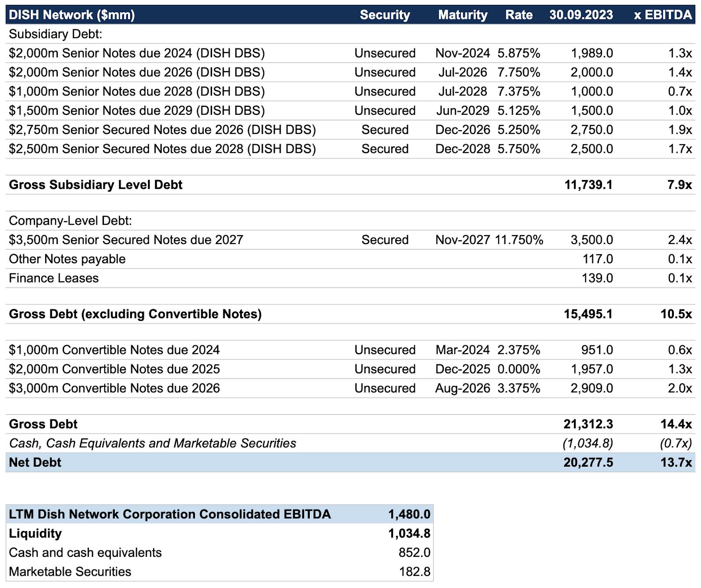Select '$2,000m Senior Notes due 2024 (DISH DBS)'
This screenshot has width=701, height=588.
click(137, 53)
